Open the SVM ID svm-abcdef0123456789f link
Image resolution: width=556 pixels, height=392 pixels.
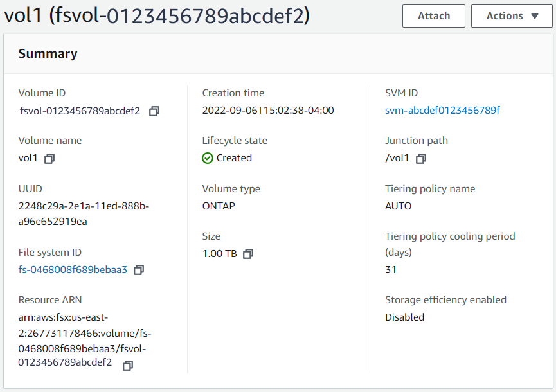[442, 110]
